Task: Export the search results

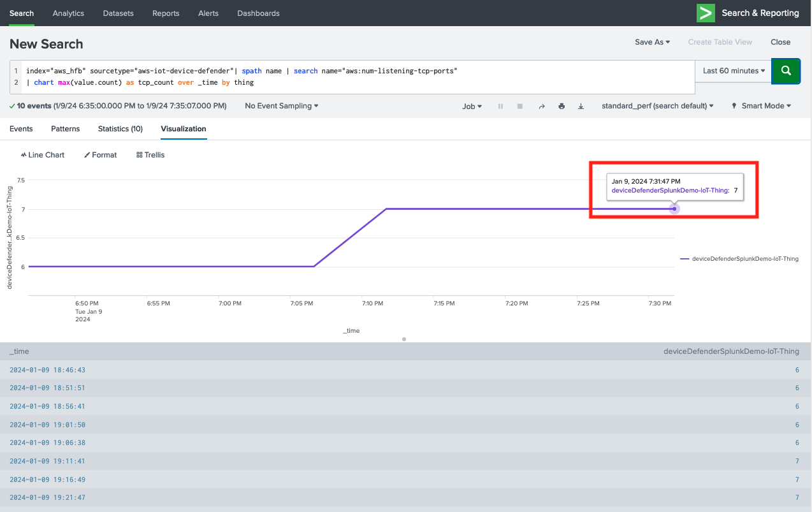Action: coord(581,106)
